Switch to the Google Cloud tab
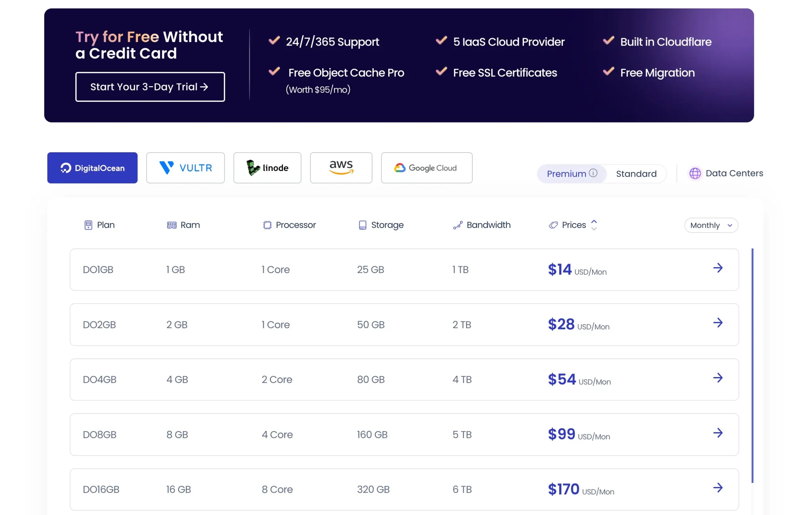The height and width of the screenshot is (515, 812). click(x=426, y=168)
